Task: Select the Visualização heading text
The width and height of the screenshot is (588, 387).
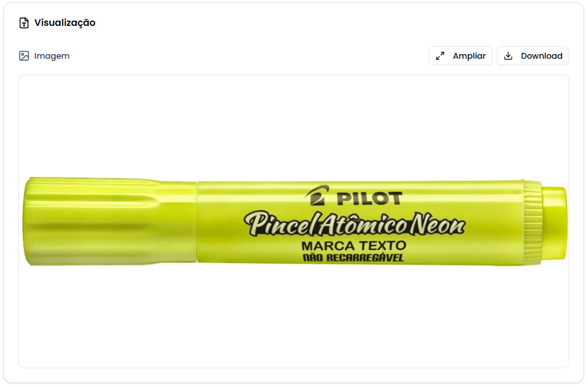Action: pos(65,22)
